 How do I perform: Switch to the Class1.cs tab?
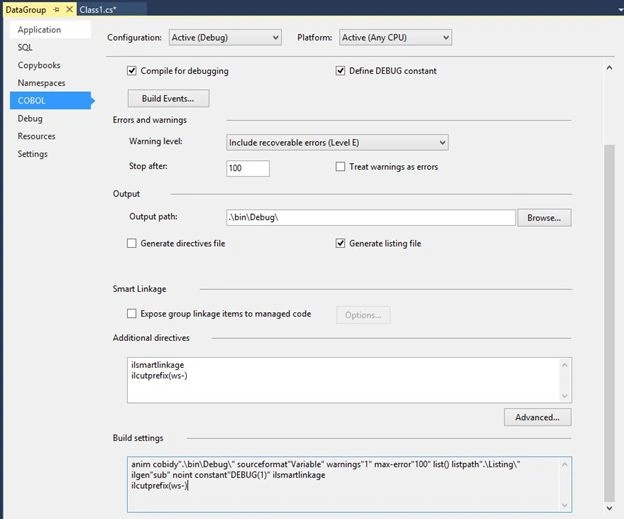click(x=98, y=10)
